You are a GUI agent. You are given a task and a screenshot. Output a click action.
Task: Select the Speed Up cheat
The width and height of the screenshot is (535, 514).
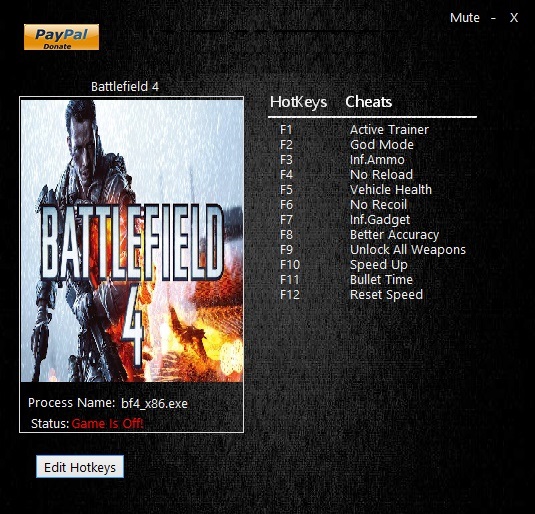(379, 265)
